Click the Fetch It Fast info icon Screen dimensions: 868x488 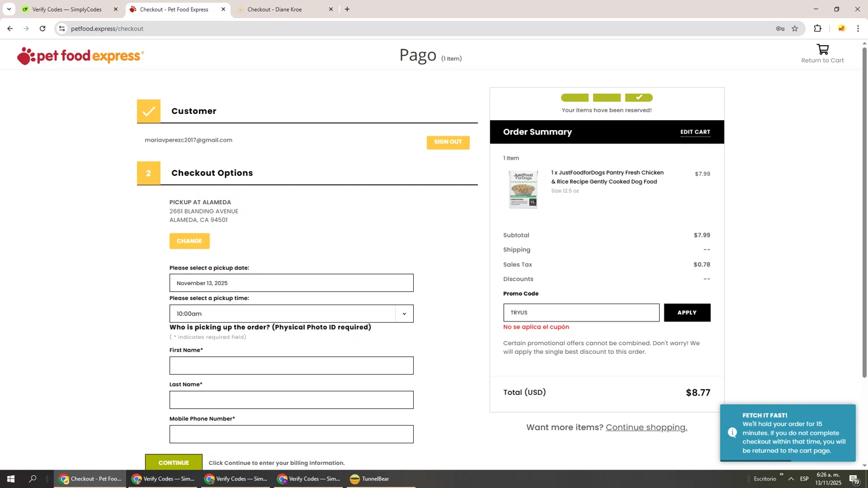point(732,432)
